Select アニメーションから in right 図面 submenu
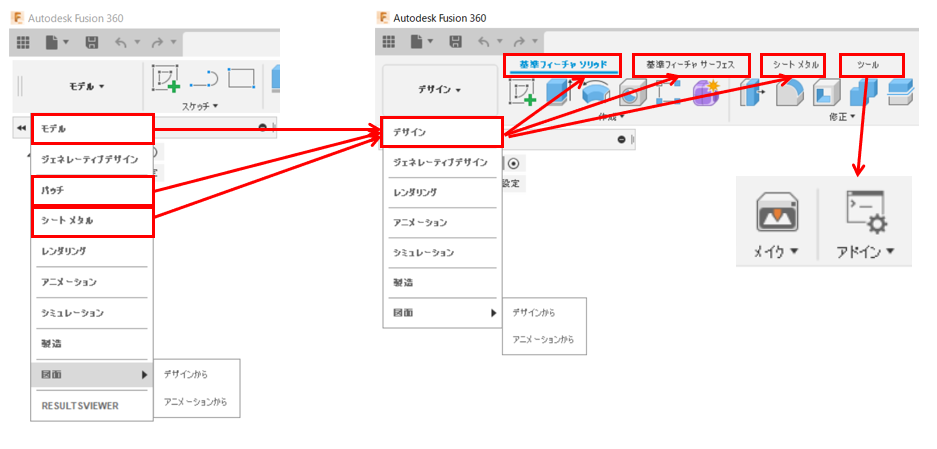Image resolution: width=937 pixels, height=449 pixels. coord(544,340)
